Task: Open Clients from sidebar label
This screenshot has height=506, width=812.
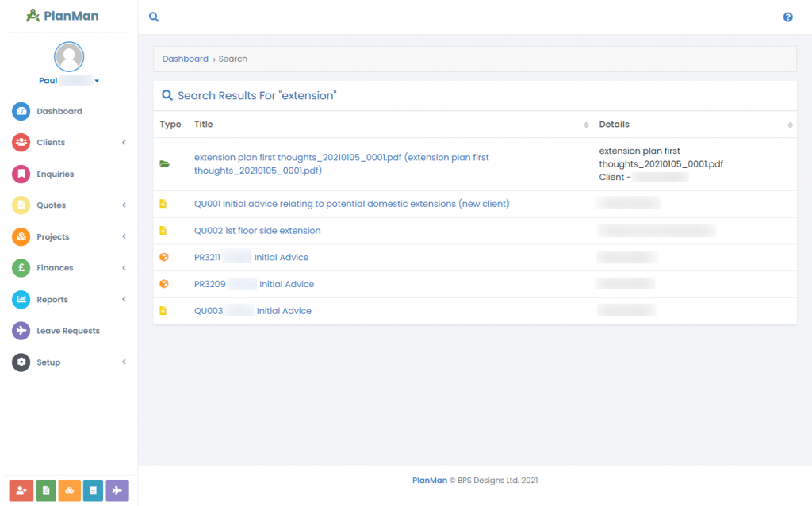Action: point(51,143)
